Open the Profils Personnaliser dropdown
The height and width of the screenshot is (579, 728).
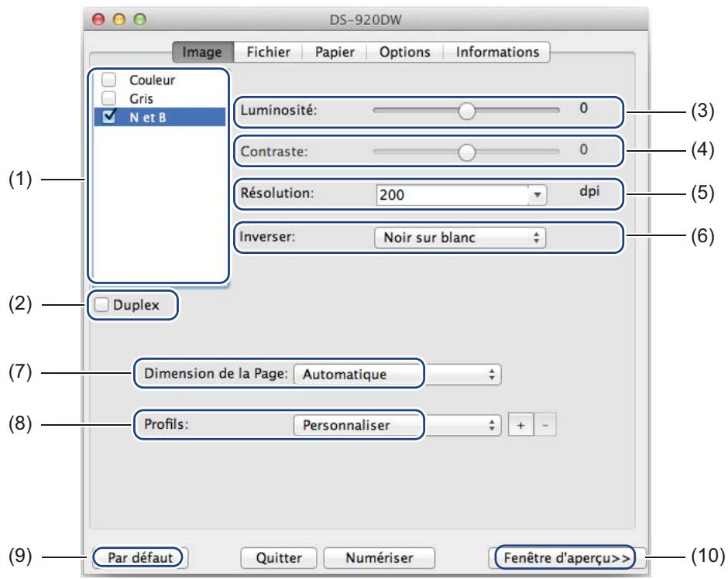(397, 425)
